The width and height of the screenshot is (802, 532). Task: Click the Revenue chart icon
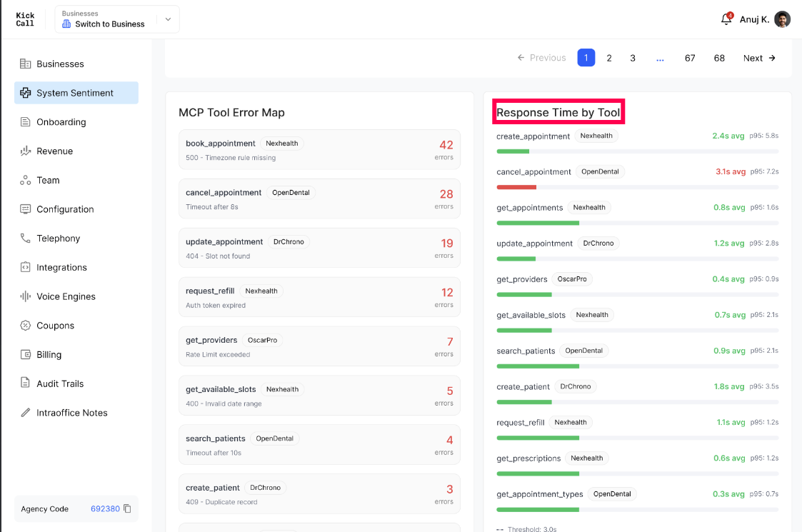click(25, 151)
